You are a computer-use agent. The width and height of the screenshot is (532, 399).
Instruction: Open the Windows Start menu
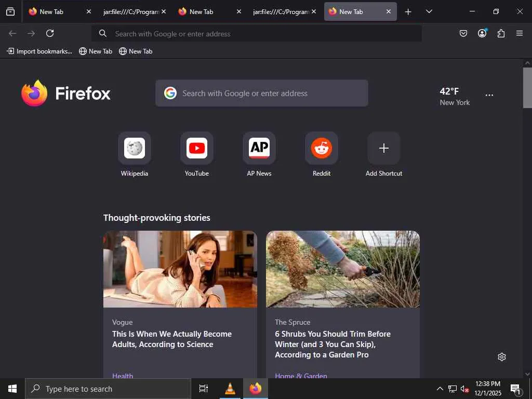pos(12,389)
